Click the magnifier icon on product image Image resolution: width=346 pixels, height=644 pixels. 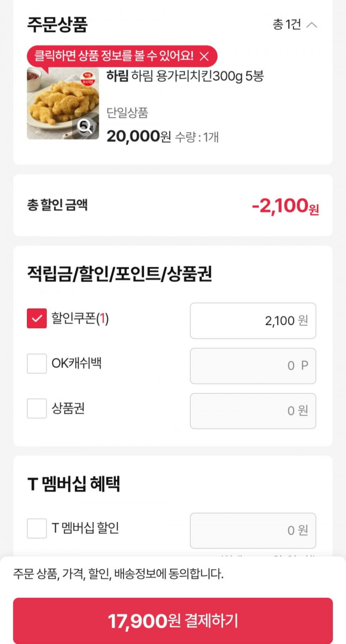85,126
